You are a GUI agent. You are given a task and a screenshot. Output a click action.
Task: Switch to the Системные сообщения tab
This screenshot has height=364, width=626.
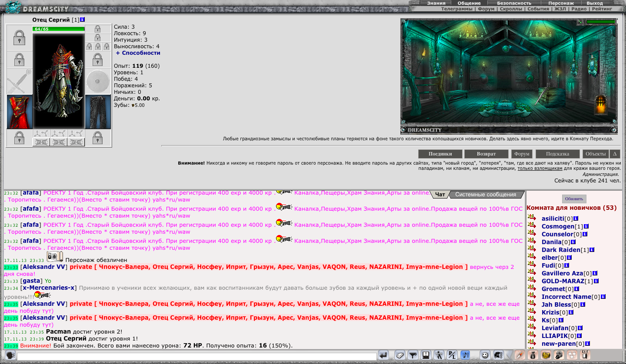click(486, 195)
